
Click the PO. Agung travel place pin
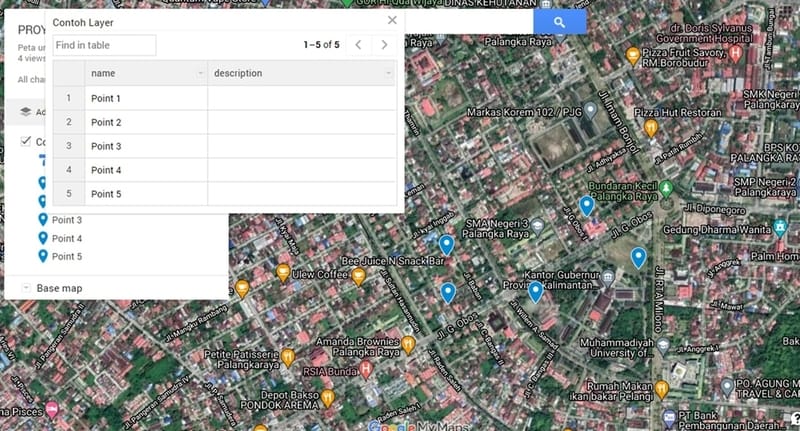coord(727,388)
